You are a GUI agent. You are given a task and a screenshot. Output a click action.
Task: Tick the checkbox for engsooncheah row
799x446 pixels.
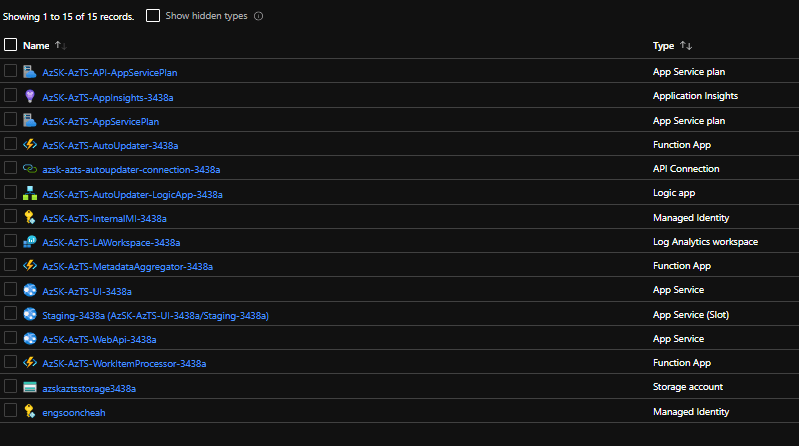[10, 410]
